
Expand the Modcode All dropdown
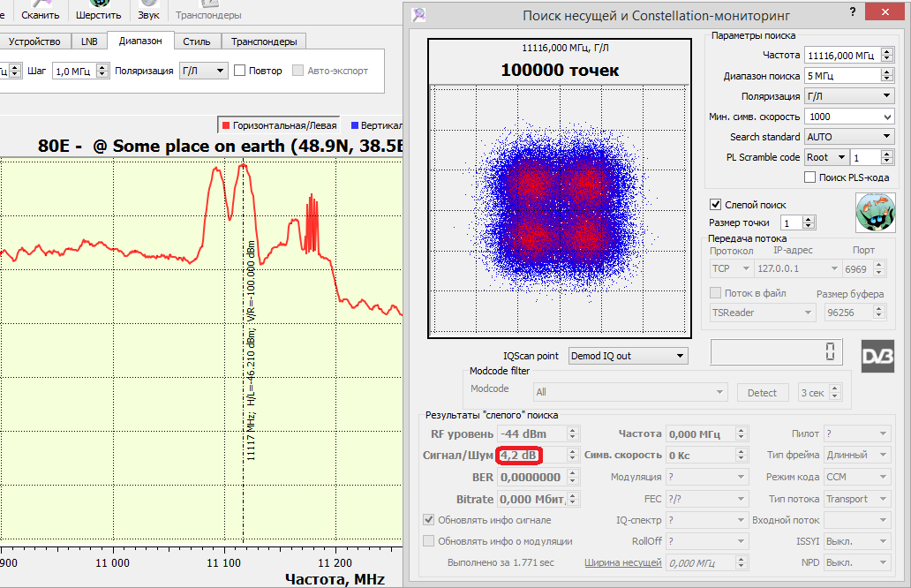630,392
